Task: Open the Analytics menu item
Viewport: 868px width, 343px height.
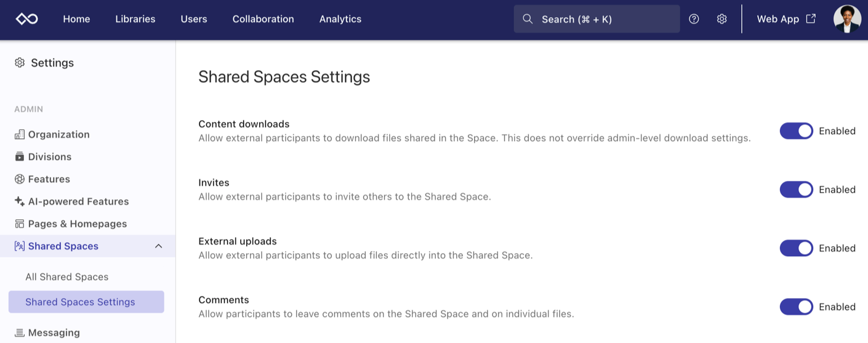Action: tap(340, 19)
